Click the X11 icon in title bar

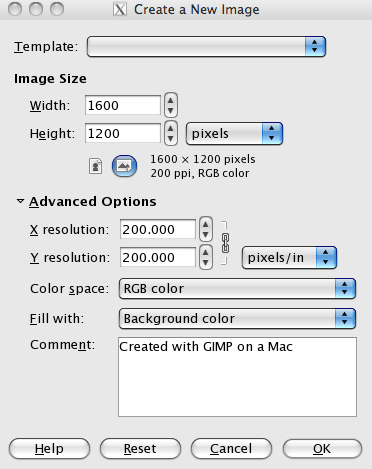click(120, 9)
